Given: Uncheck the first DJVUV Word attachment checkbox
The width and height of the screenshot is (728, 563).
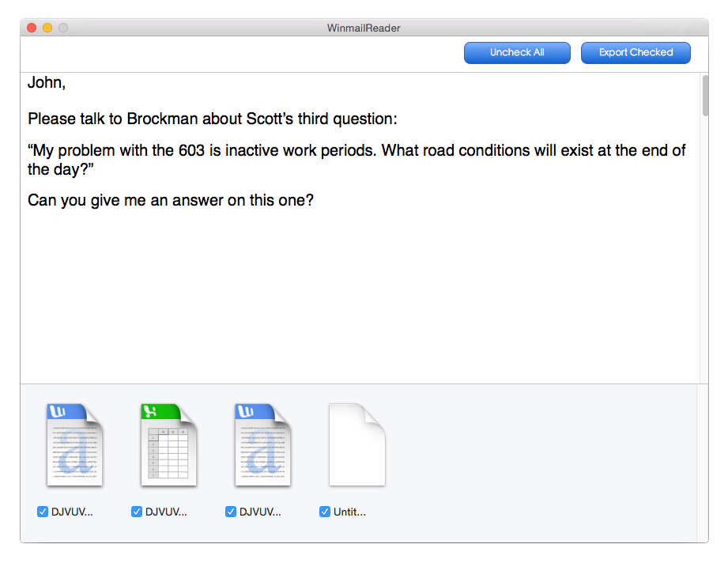Looking at the screenshot, I should (x=42, y=512).
